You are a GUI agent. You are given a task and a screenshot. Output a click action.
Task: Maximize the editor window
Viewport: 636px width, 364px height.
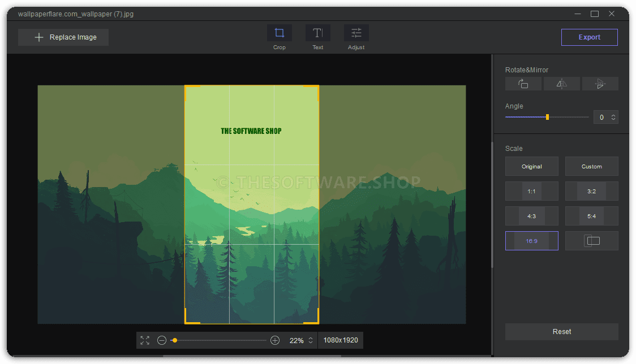coord(595,14)
